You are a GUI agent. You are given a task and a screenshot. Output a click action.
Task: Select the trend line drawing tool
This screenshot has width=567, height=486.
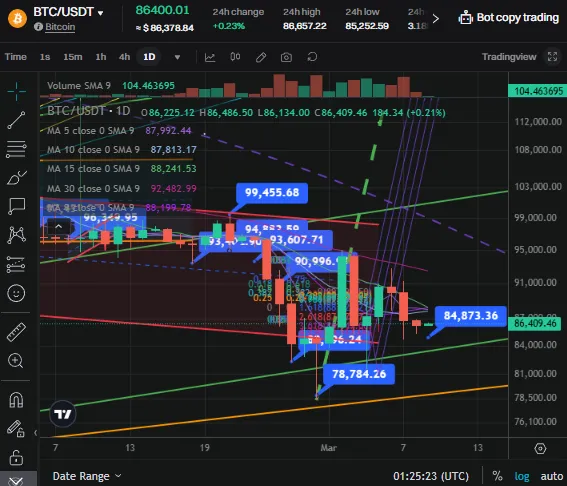(x=16, y=120)
